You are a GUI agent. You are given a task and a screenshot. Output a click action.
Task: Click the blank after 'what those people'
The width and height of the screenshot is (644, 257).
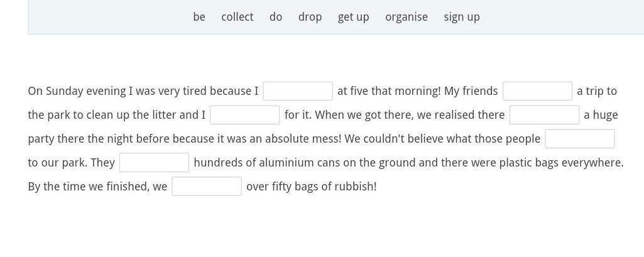pyautogui.click(x=579, y=139)
